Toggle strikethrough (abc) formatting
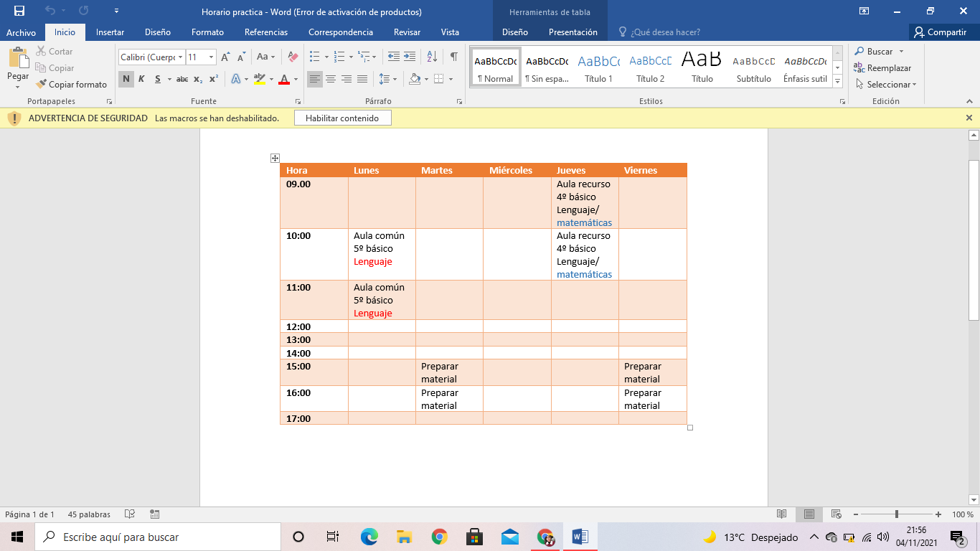The image size is (980, 551). coord(182,79)
